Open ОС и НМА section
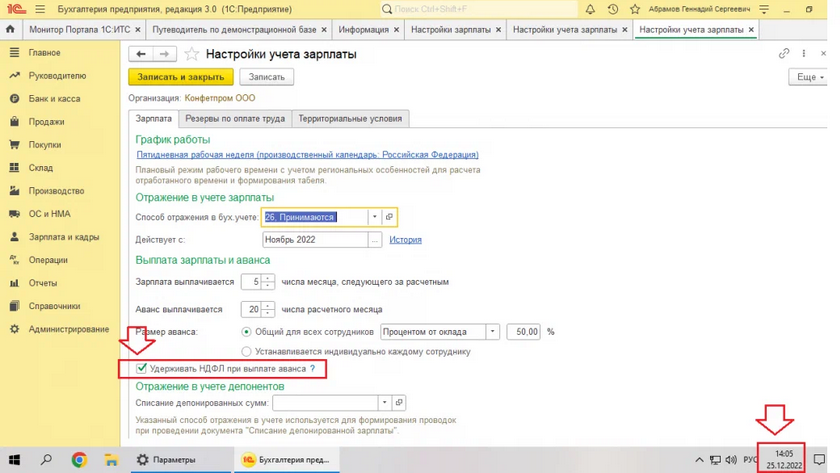 point(49,214)
